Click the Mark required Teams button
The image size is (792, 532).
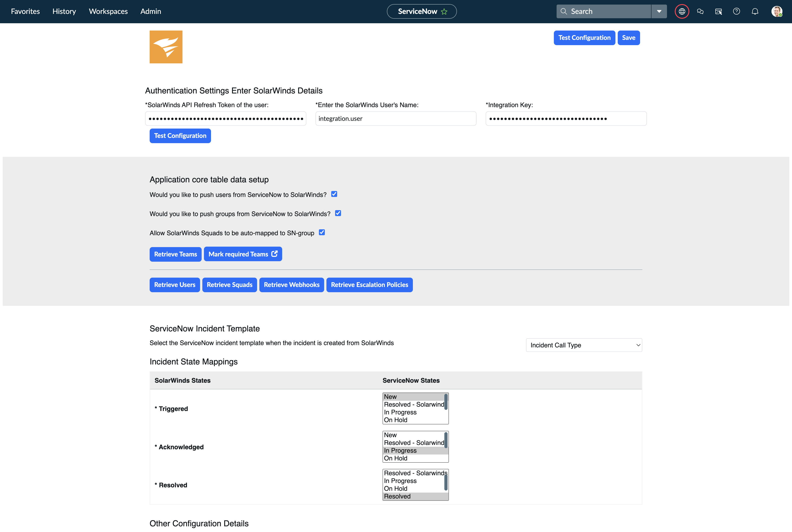pos(243,254)
